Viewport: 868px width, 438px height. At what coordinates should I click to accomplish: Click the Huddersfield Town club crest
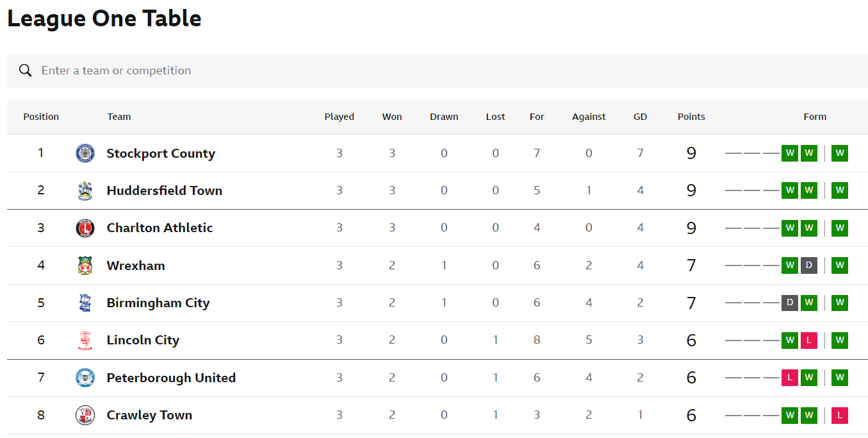85,190
